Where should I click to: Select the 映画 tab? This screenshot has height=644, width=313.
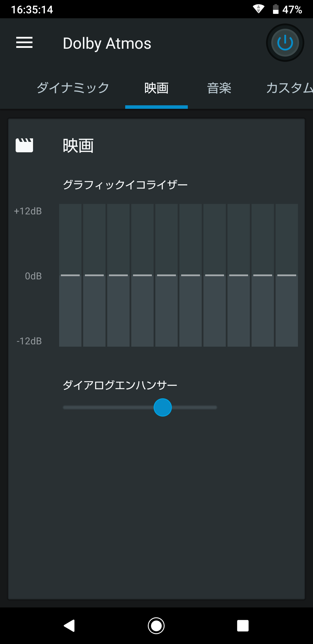tap(156, 88)
